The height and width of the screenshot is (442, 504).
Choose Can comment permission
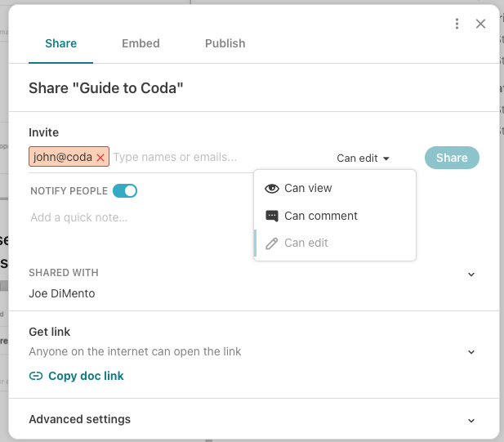coord(335,216)
